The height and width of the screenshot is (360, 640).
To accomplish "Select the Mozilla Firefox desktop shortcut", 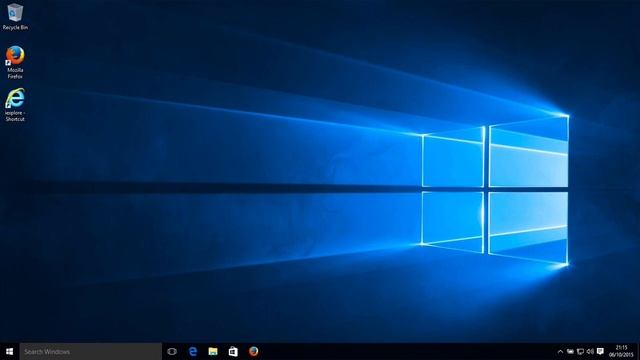I will click(15, 62).
